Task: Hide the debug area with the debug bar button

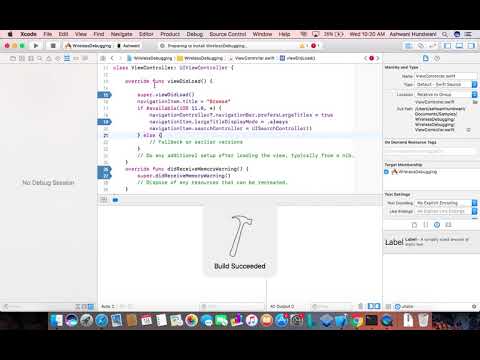Action: coord(104,200)
